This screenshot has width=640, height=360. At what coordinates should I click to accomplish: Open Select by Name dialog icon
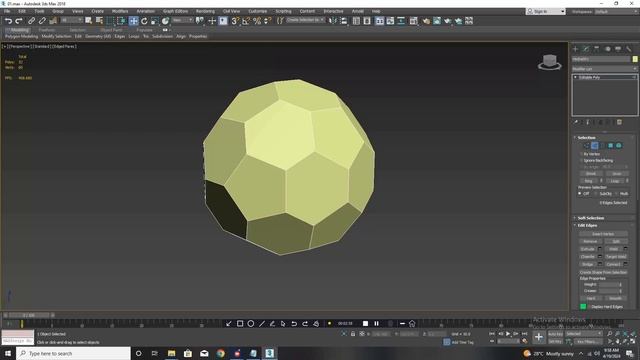99,21
